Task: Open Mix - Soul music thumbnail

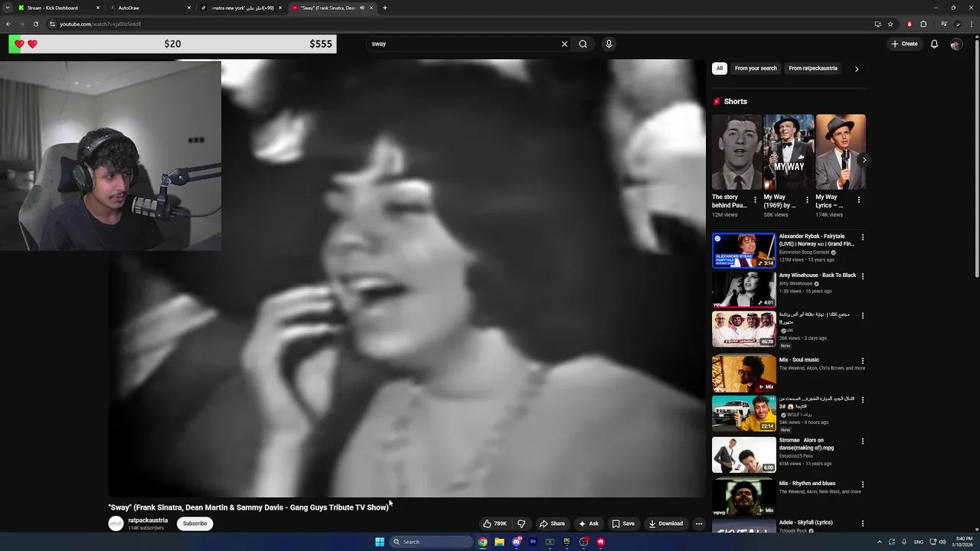Action: [x=743, y=374]
